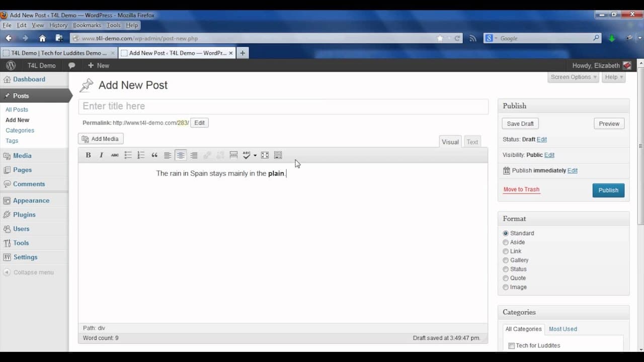Screen dimensions: 644x362
Task: Insert ordered numbered list
Action: point(141,155)
